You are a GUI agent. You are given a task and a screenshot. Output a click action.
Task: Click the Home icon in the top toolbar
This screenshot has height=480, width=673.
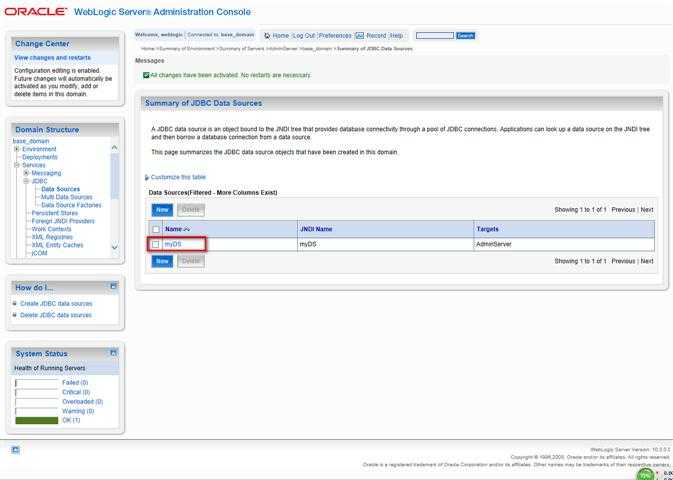[x=267, y=36]
